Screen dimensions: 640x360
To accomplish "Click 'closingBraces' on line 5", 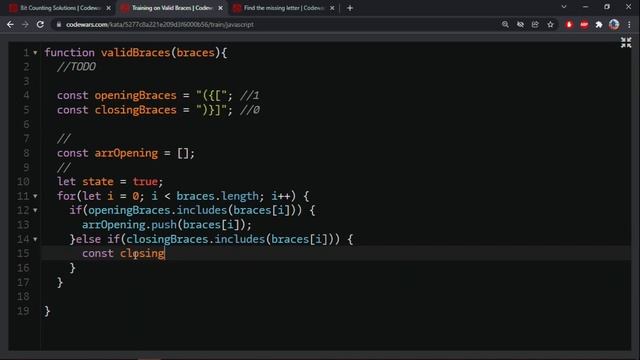I will pyautogui.click(x=136, y=110).
